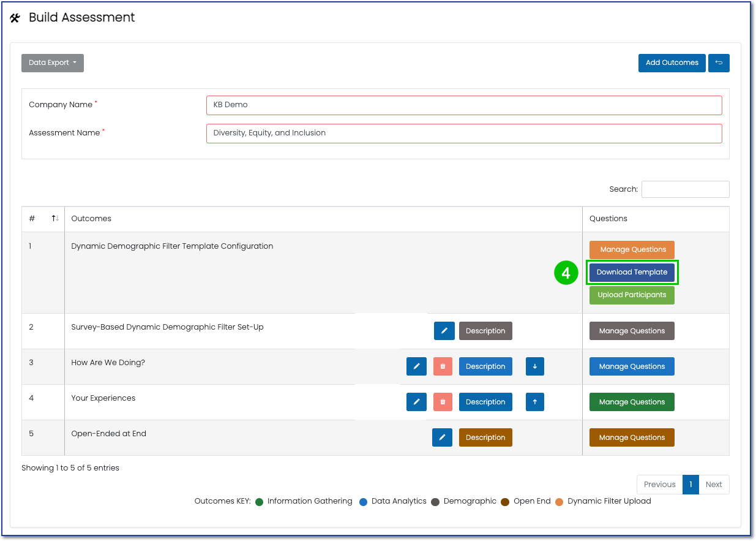Click the Assessment Name text field
Image resolution: width=756 pixels, height=541 pixels.
tap(464, 133)
